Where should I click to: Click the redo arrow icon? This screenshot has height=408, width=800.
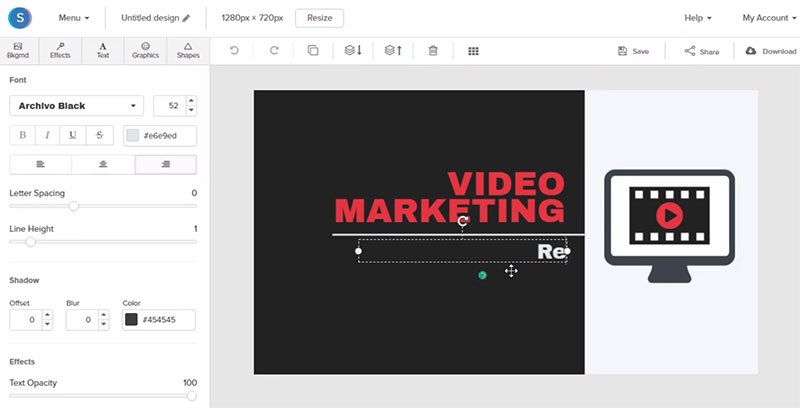coord(273,51)
